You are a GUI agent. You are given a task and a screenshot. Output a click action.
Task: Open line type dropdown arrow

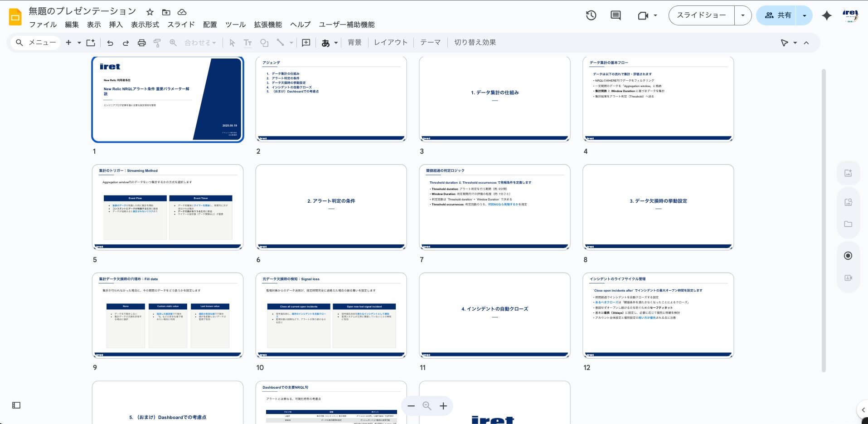coord(291,43)
